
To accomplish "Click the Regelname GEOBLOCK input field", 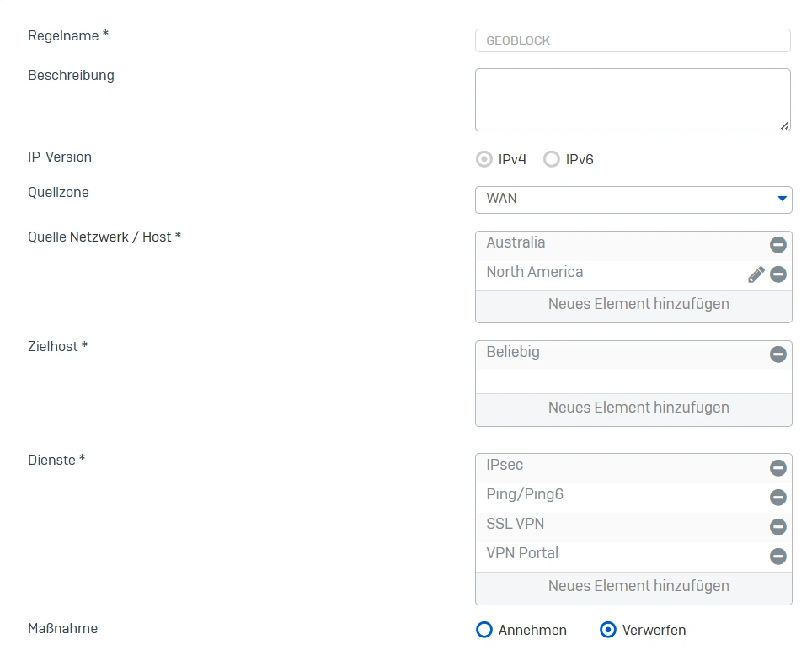I will point(633,40).
